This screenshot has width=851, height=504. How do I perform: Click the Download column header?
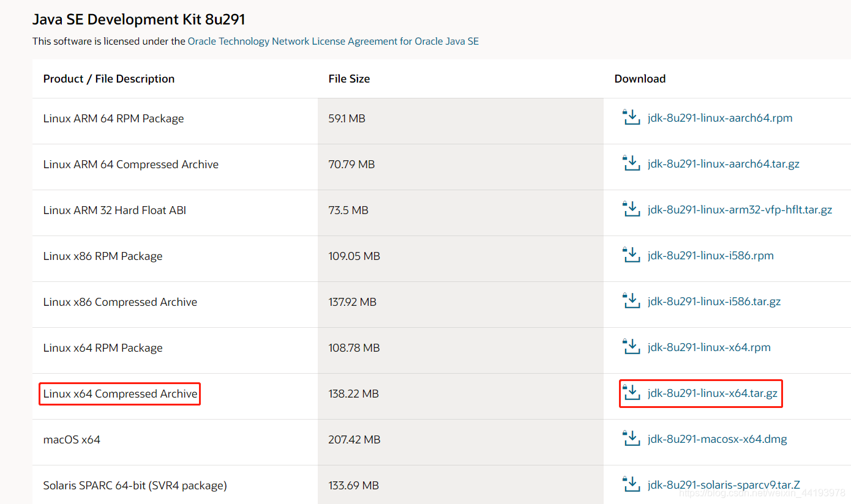click(x=640, y=79)
